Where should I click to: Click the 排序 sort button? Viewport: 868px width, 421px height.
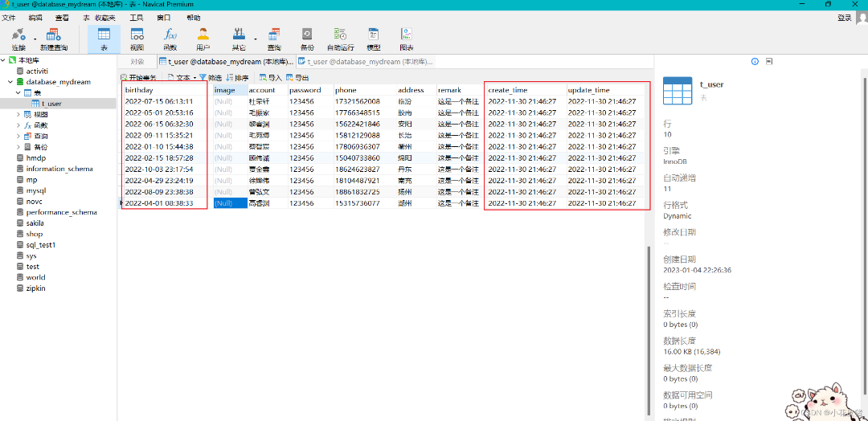pos(237,78)
